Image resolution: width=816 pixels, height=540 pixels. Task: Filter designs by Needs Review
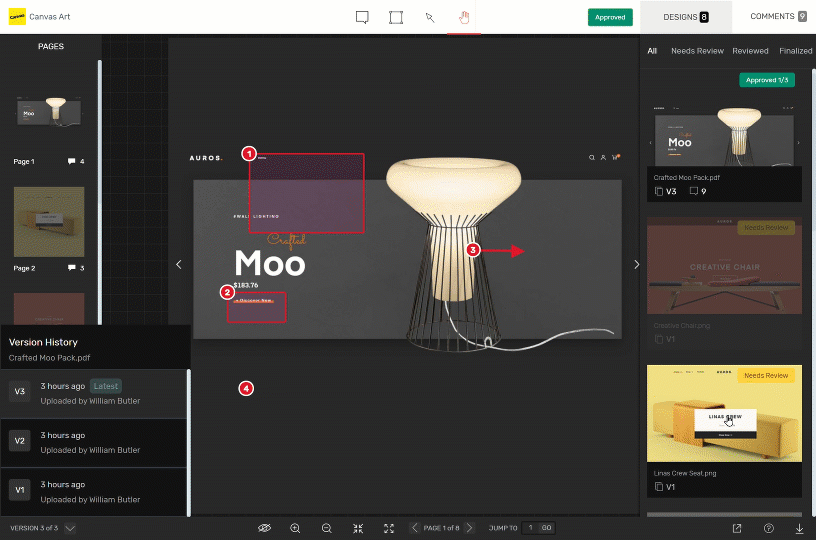click(697, 51)
